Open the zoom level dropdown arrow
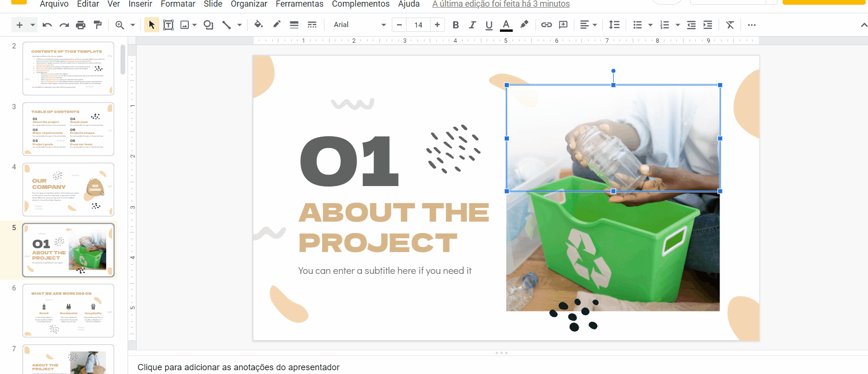Viewport: 868px width, 374px height. pyautogui.click(x=133, y=25)
